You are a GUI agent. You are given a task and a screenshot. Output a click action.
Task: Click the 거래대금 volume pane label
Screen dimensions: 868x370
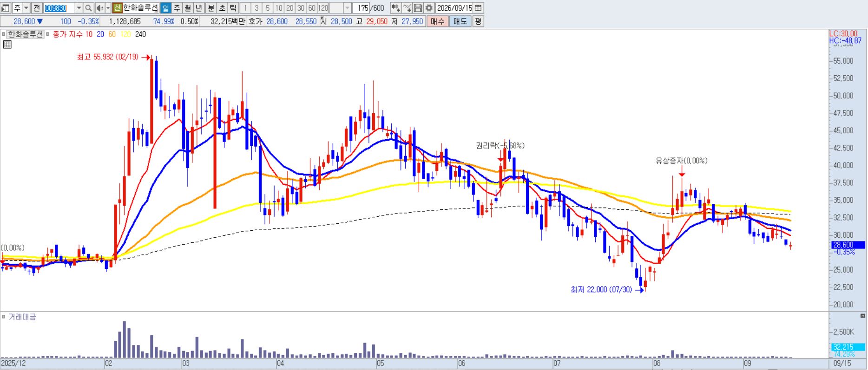click(22, 317)
